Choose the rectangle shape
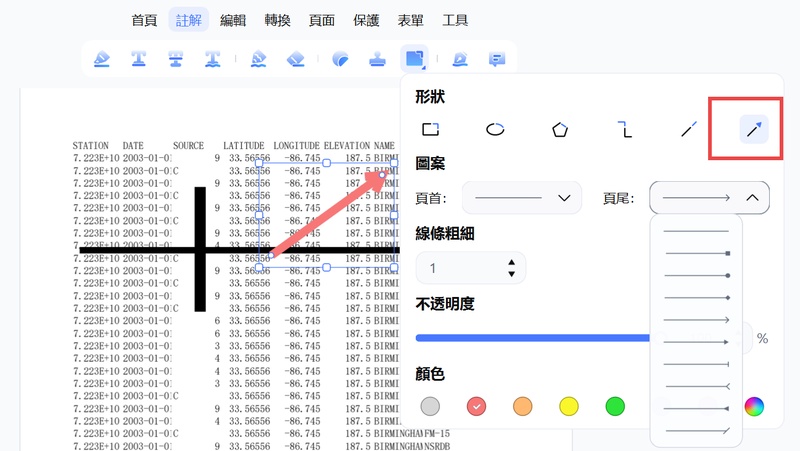Viewport: 800px width, 451px height. point(431,130)
